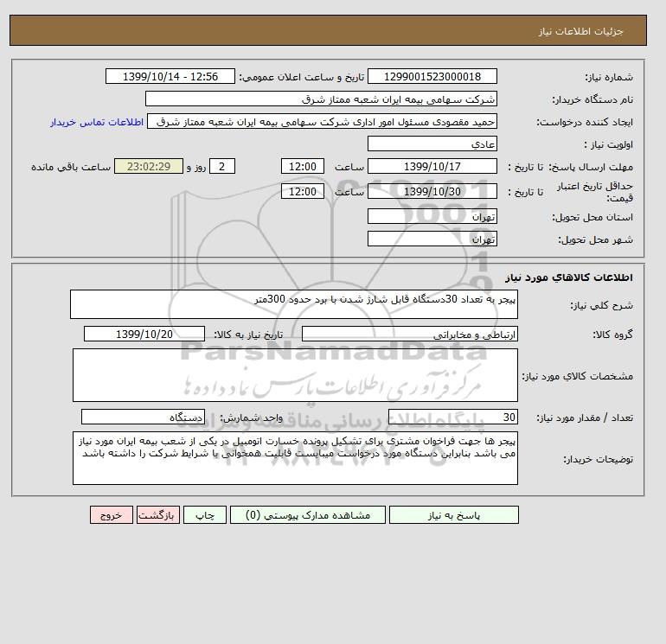Click the گروه کالا field ارتباطی و مخابراتی

tap(409, 334)
